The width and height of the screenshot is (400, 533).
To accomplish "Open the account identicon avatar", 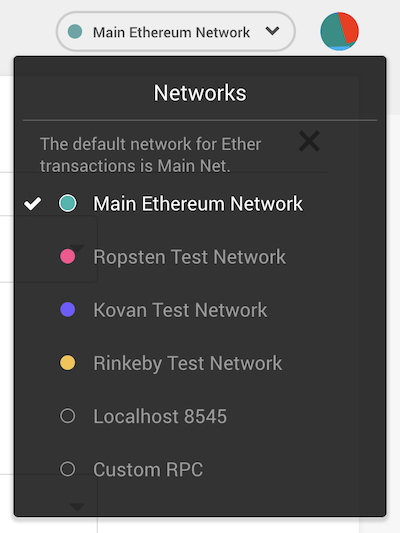I will [x=339, y=31].
